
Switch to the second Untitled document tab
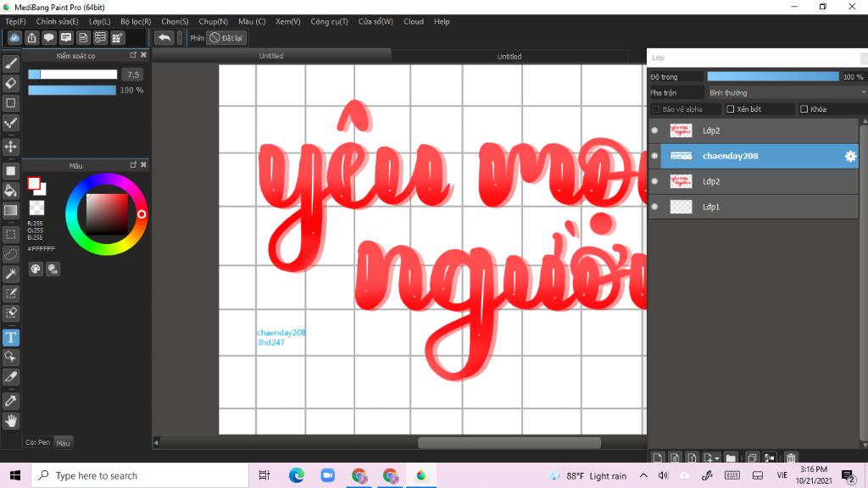pos(509,57)
